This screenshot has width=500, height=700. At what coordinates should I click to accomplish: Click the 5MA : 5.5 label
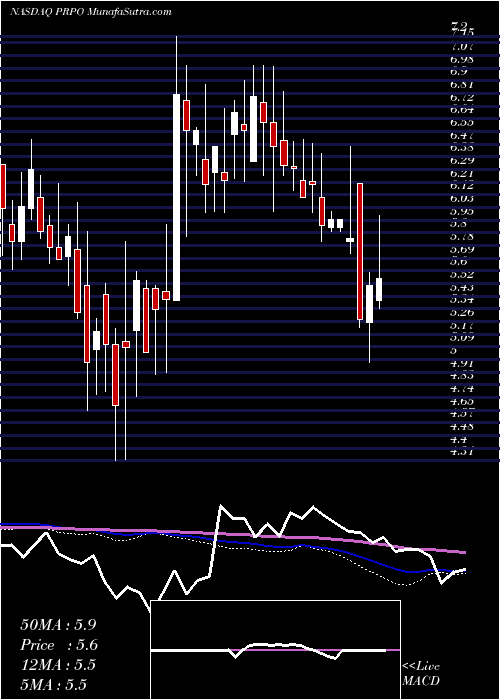(x=53, y=684)
